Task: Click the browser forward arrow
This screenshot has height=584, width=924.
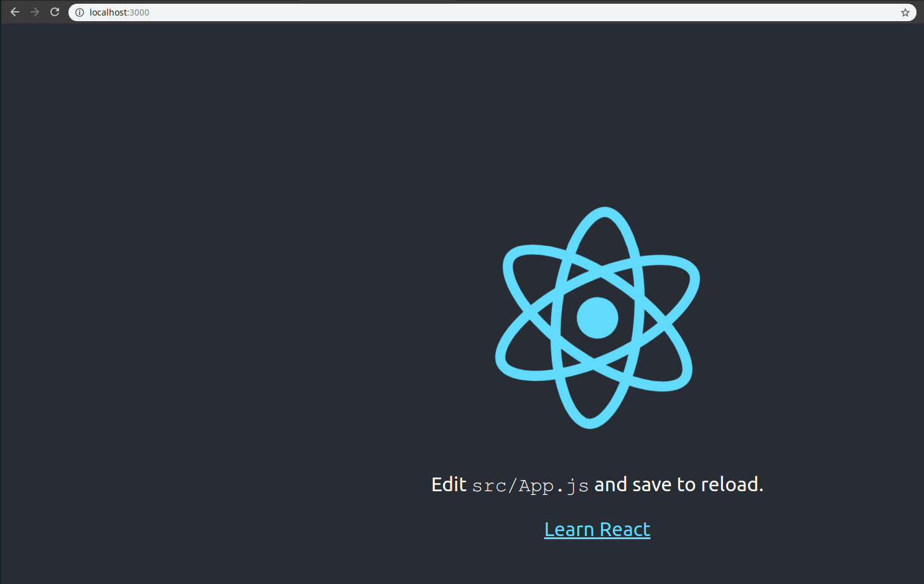Action: 35,12
